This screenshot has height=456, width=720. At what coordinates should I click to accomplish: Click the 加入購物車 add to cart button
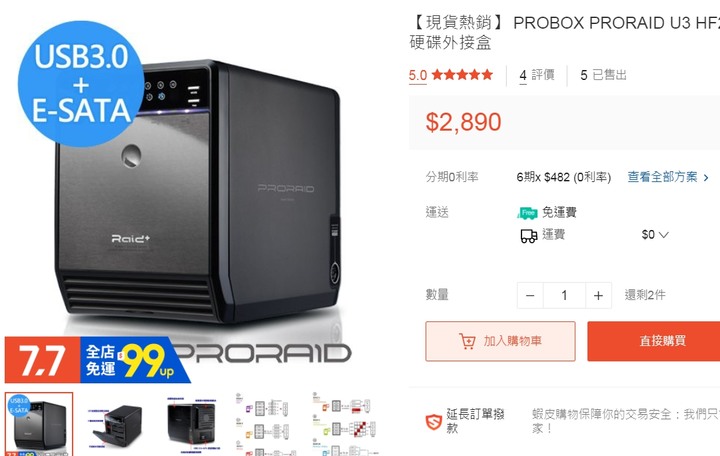click(x=500, y=341)
